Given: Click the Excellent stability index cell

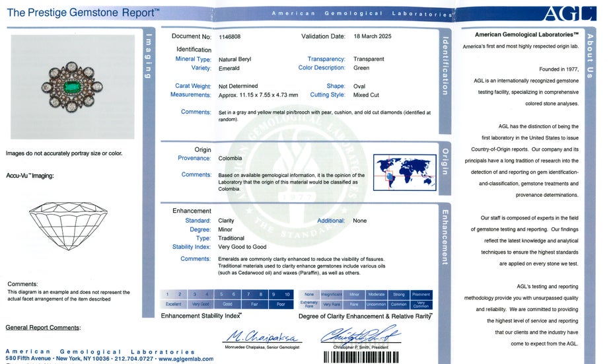Looking at the screenshot, I should (x=173, y=304).
